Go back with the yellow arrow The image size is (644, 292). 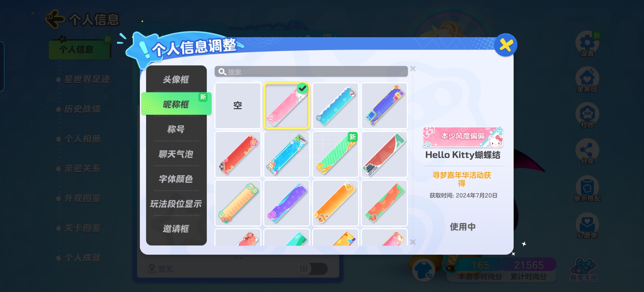coord(55,19)
